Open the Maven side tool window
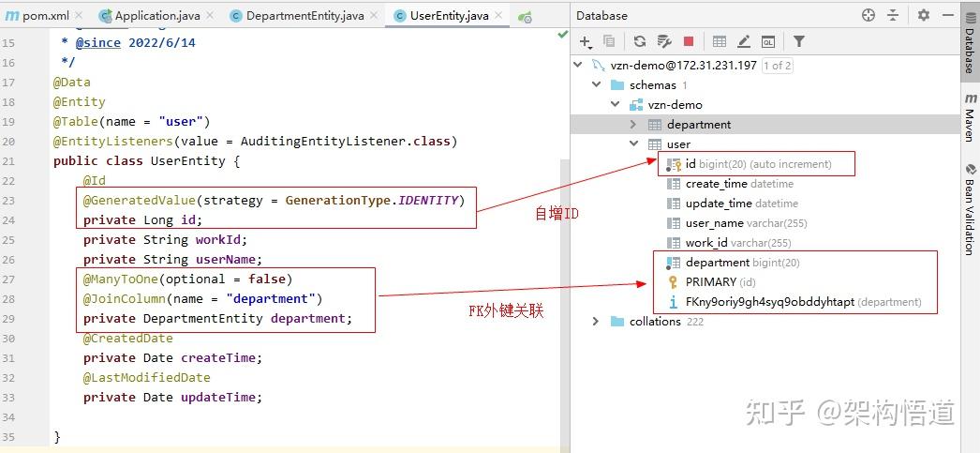Image resolution: width=980 pixels, height=453 pixels. (x=970, y=117)
